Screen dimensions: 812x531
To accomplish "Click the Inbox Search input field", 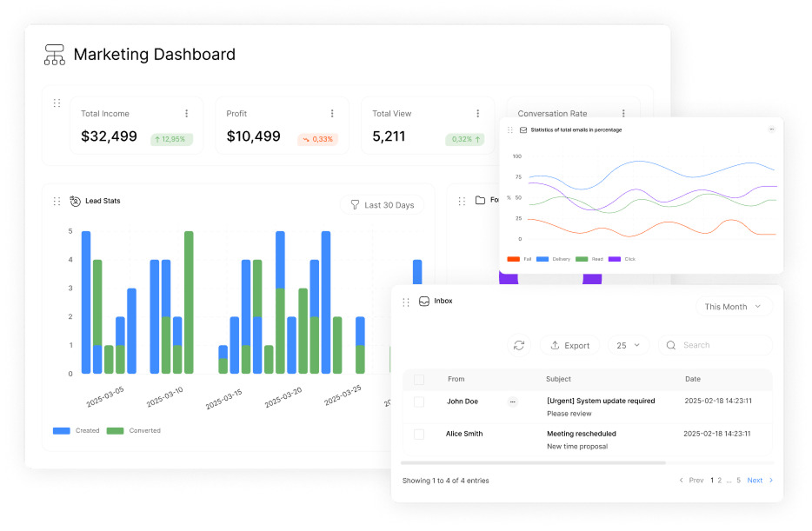I will pyautogui.click(x=722, y=345).
